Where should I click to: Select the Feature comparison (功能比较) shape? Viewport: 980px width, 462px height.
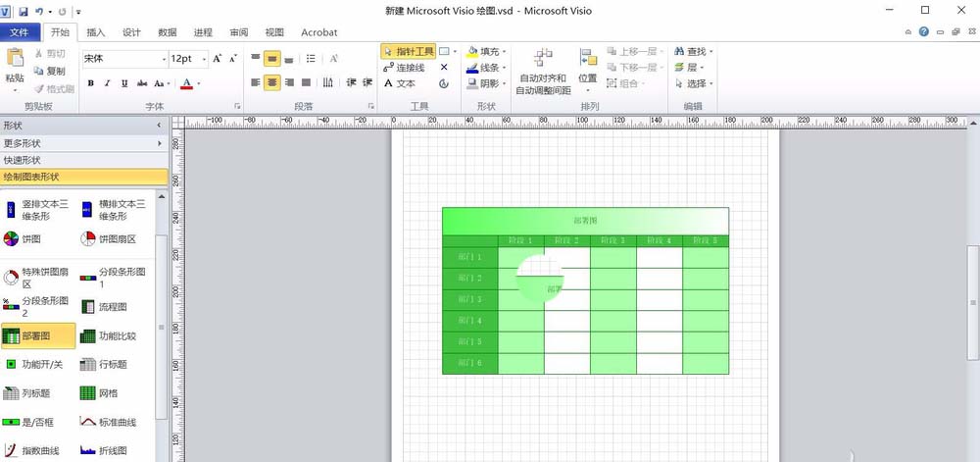[108, 335]
